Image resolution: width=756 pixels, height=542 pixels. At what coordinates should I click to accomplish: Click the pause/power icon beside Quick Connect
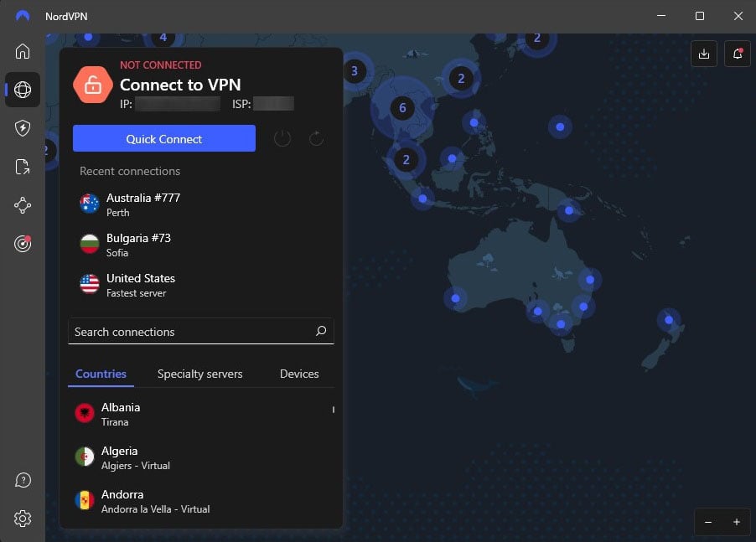coord(282,139)
